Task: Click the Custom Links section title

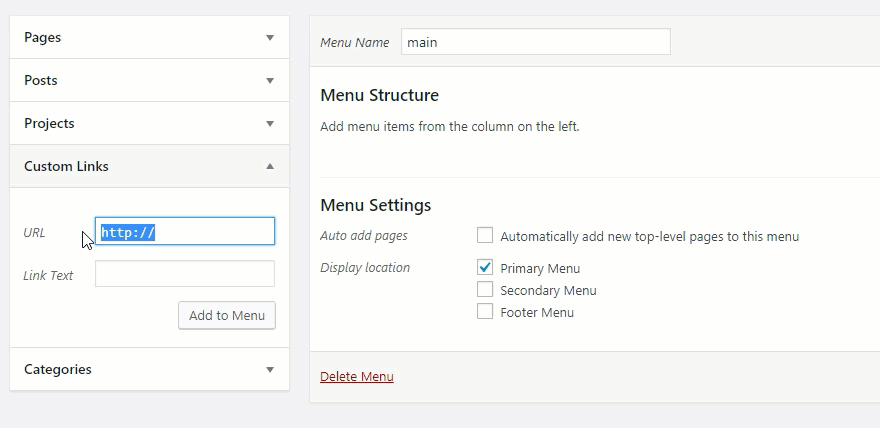Action: pyautogui.click(x=66, y=167)
